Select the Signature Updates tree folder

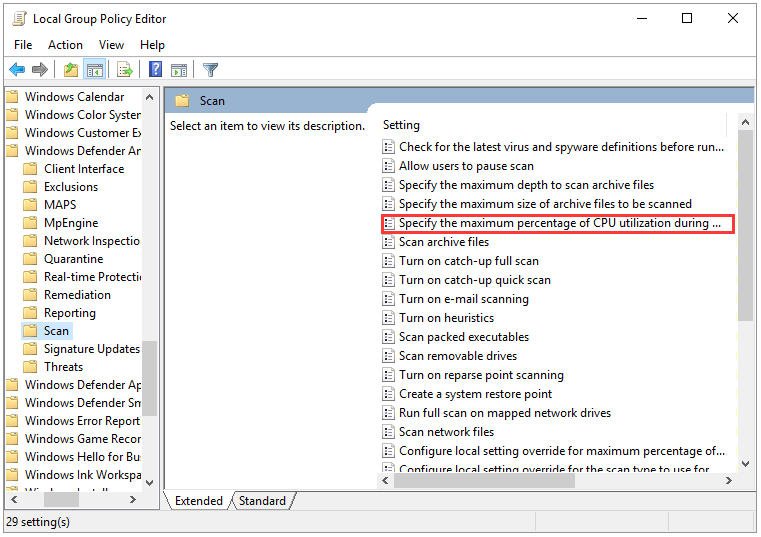click(x=92, y=349)
